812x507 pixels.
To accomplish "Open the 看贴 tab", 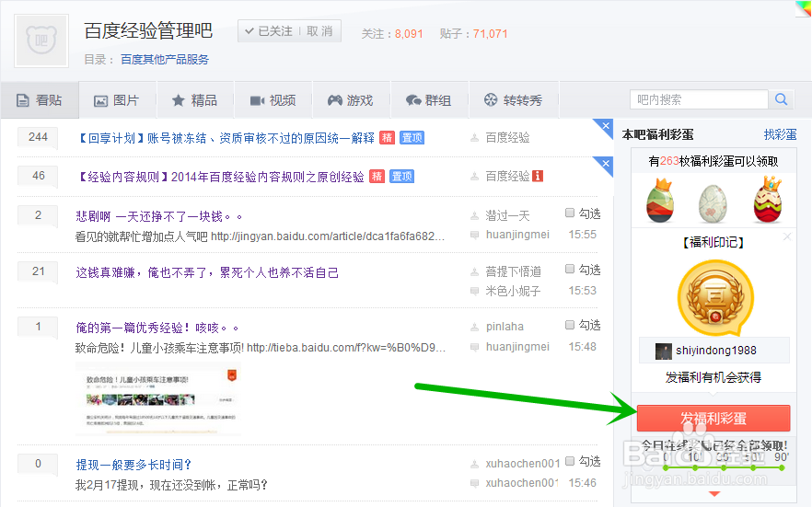I will pyautogui.click(x=40, y=100).
